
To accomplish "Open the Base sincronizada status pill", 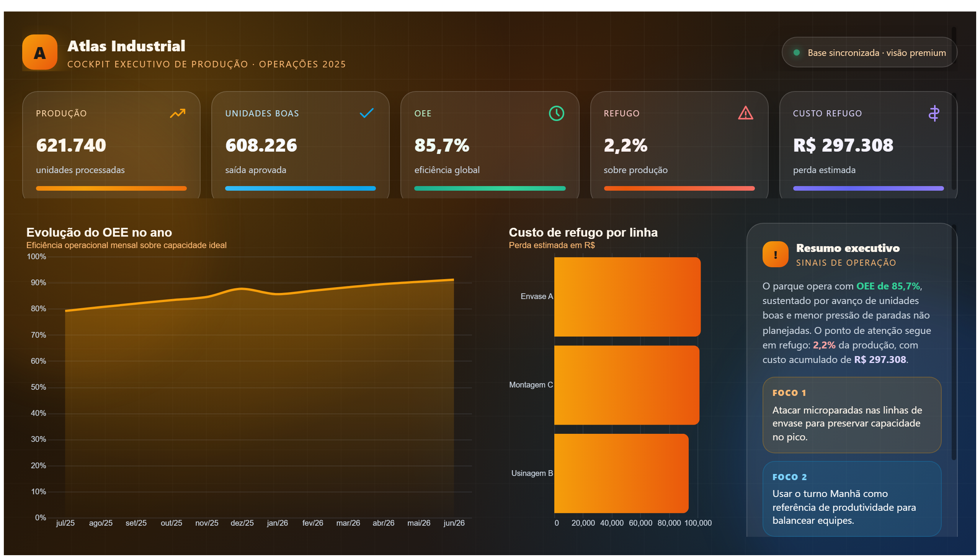I will tap(869, 52).
